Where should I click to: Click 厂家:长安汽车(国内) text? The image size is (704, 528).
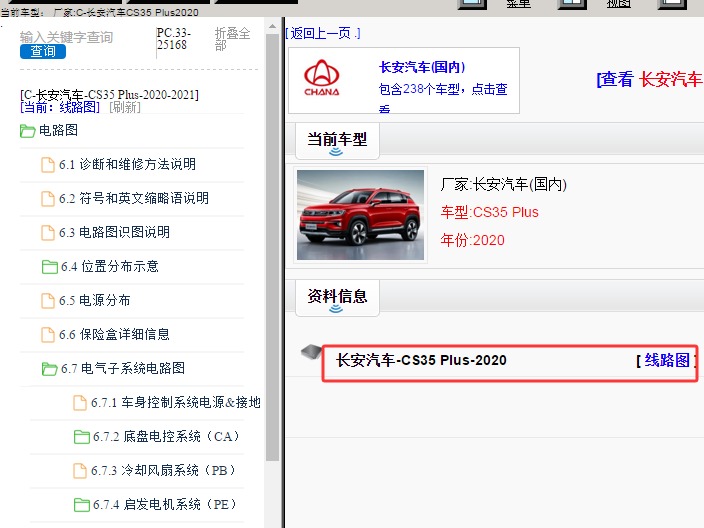click(503, 184)
